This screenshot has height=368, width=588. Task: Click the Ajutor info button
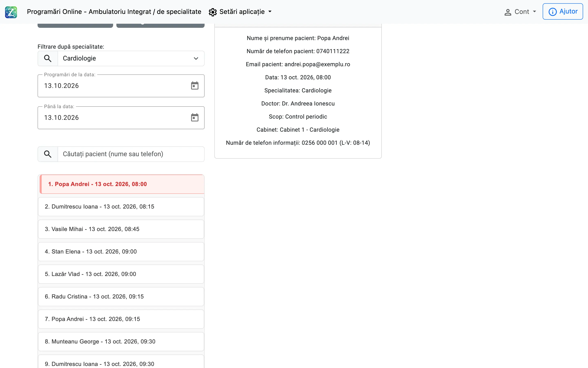(562, 11)
